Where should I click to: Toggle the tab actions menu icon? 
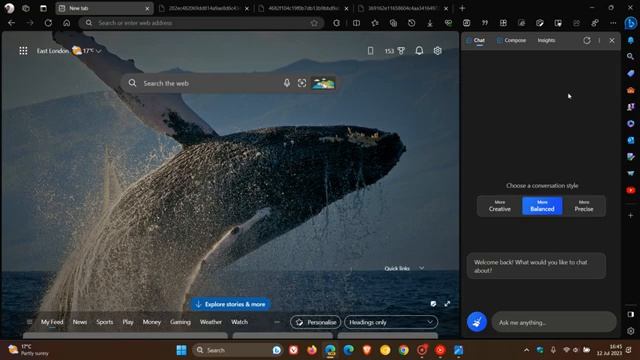click(43, 8)
